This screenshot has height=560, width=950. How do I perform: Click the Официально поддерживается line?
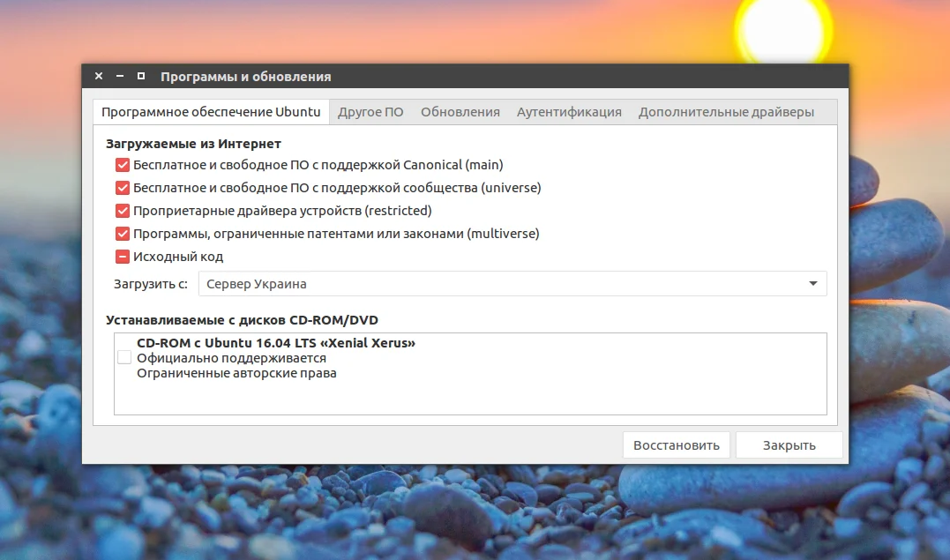point(231,358)
